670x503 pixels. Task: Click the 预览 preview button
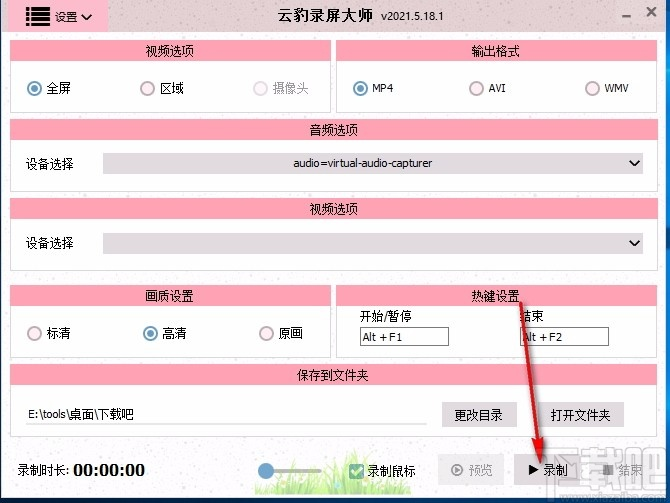coord(471,470)
